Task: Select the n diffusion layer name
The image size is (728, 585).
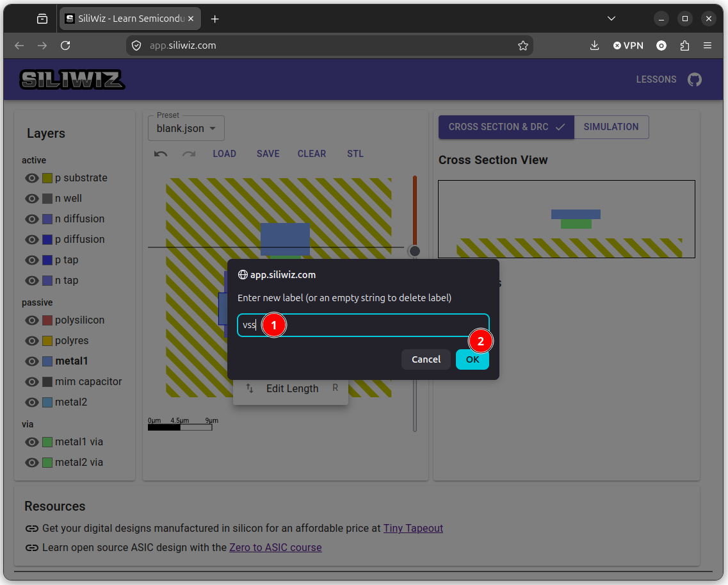Action: [80, 219]
